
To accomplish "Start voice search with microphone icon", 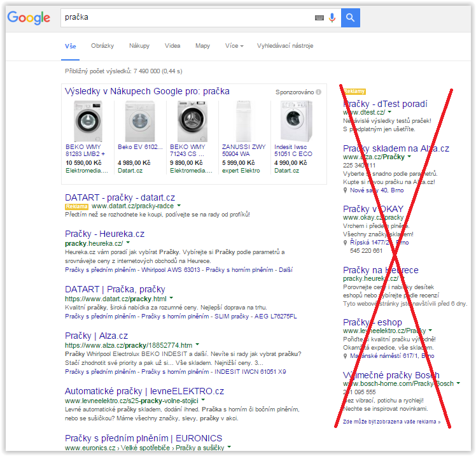I will click(332, 18).
